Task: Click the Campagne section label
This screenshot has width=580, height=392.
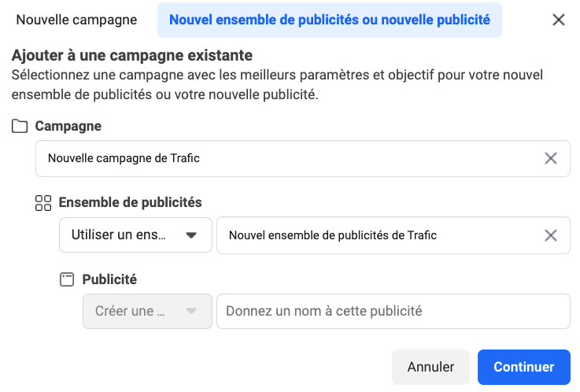Action: pyautogui.click(x=68, y=126)
